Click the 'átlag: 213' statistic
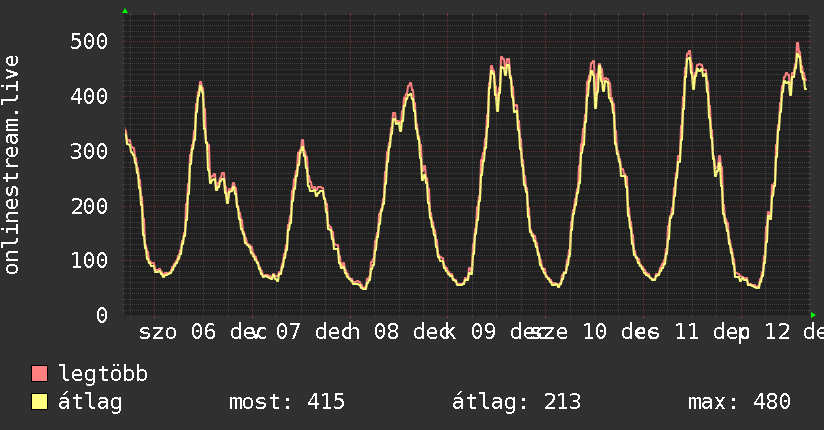 (x=517, y=402)
